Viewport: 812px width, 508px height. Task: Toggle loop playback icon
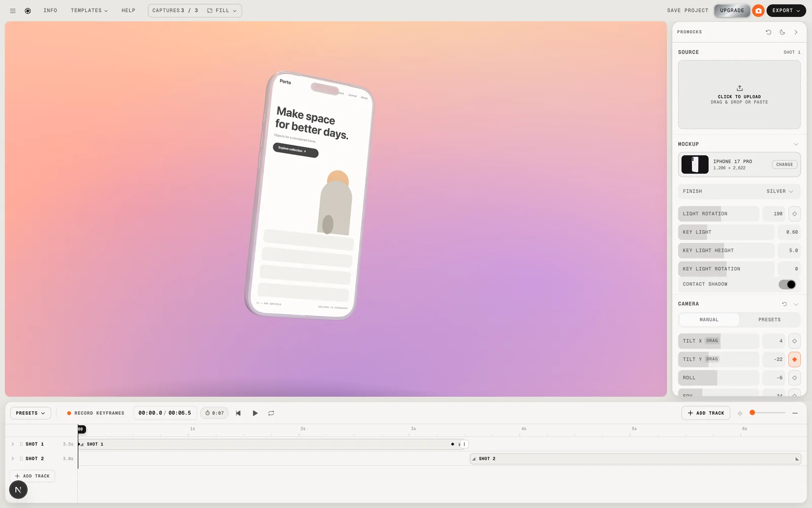click(x=272, y=413)
